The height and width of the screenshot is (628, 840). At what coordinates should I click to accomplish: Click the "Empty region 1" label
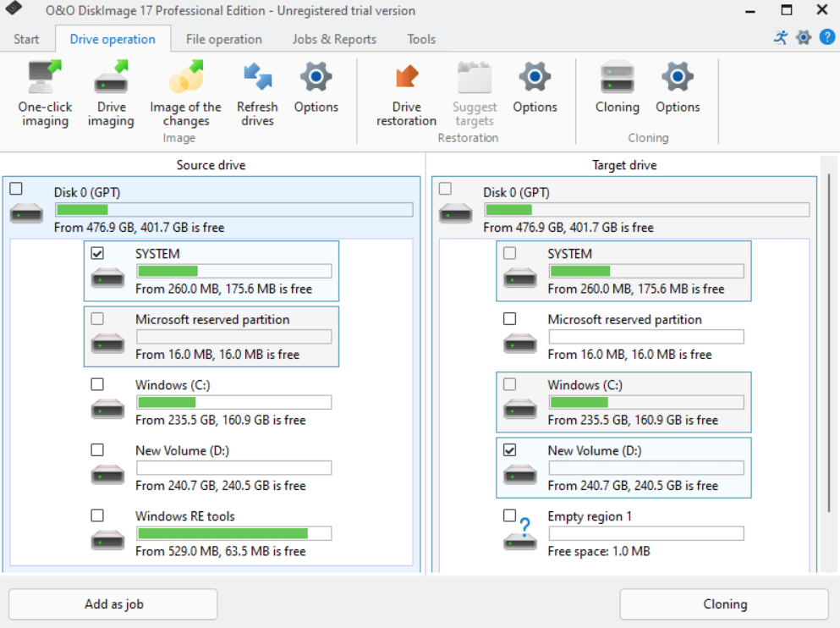(590, 516)
